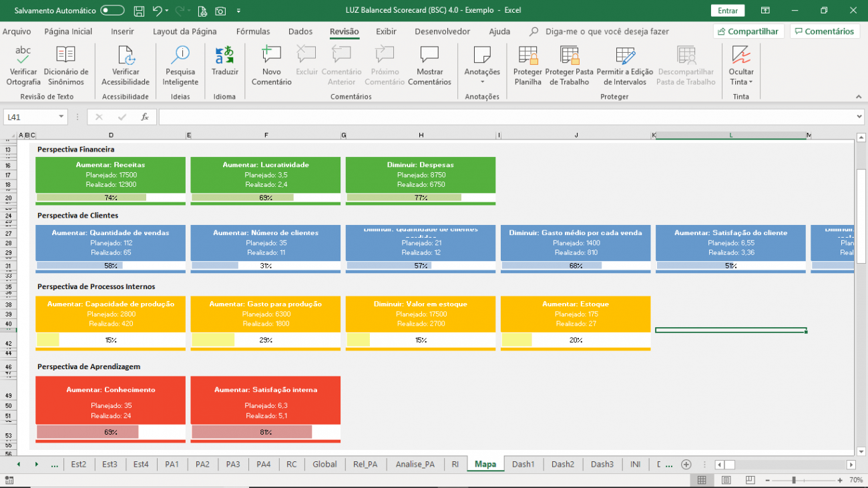This screenshot has width=868, height=488.
Task: Switch to Normal view icon in status bar
Action: [x=702, y=480]
